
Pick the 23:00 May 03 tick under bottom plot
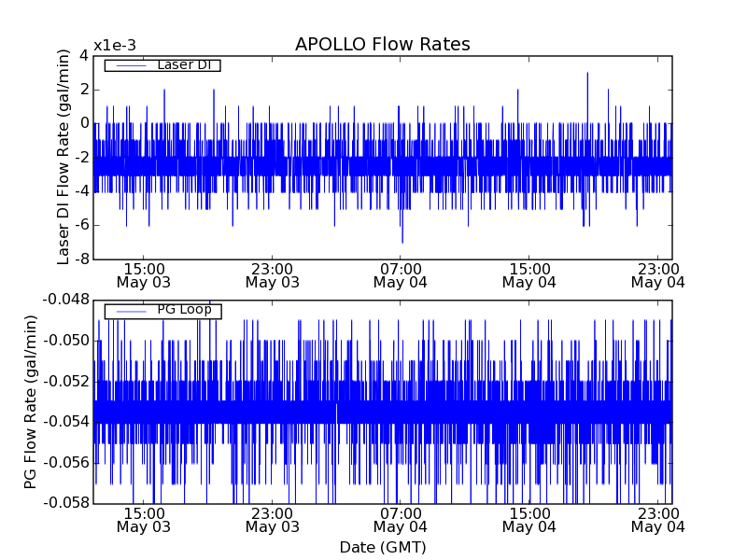pos(272,519)
